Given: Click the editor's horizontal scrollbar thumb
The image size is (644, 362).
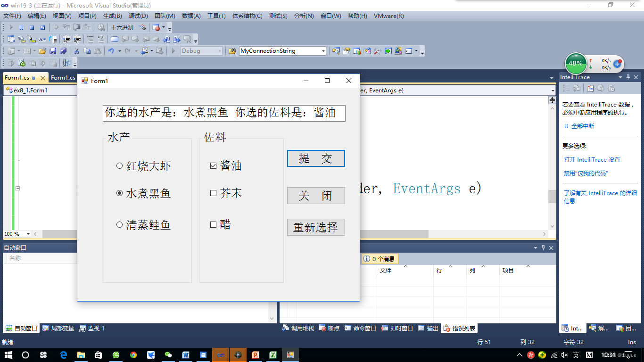Looking at the screenshot, I should click(x=394, y=234).
